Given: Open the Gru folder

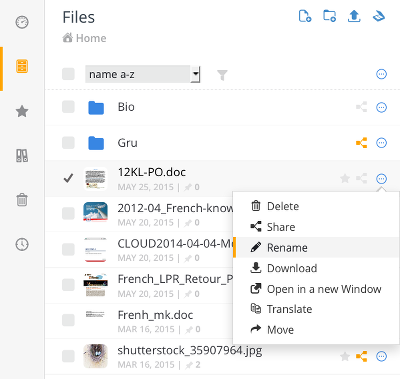Looking at the screenshot, I should coord(127,143).
